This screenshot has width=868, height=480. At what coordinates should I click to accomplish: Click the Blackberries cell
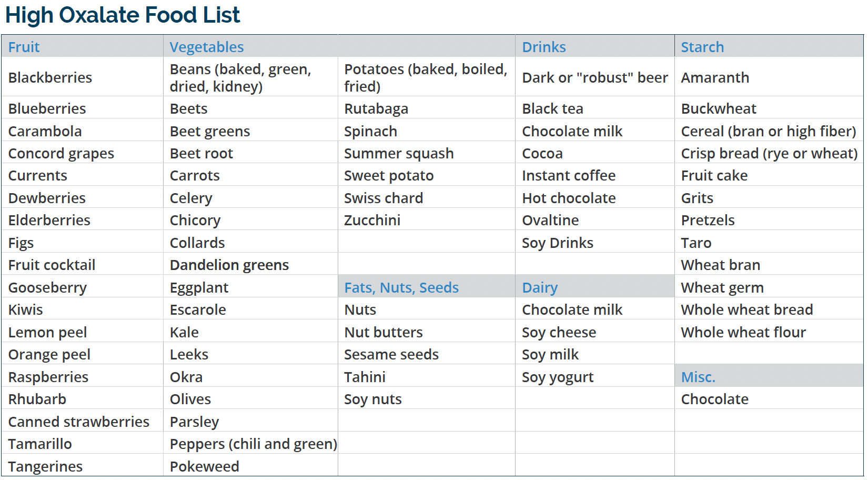[51, 77]
